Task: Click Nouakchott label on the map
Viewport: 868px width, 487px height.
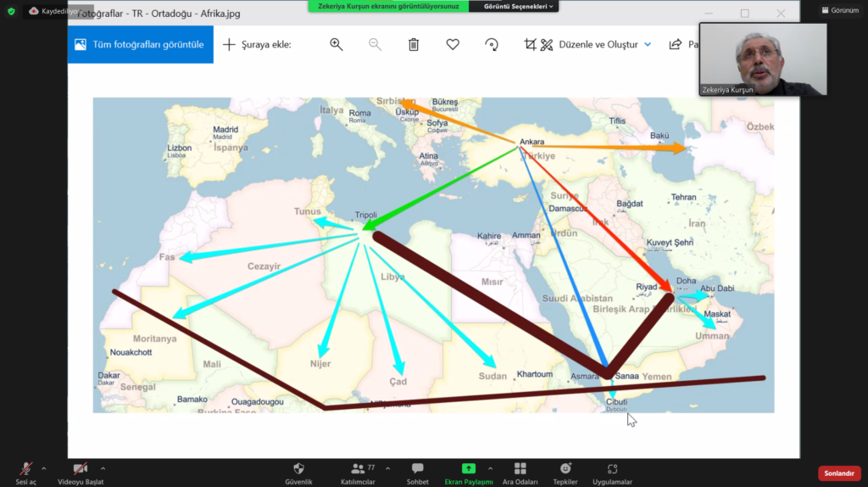Action: click(131, 352)
